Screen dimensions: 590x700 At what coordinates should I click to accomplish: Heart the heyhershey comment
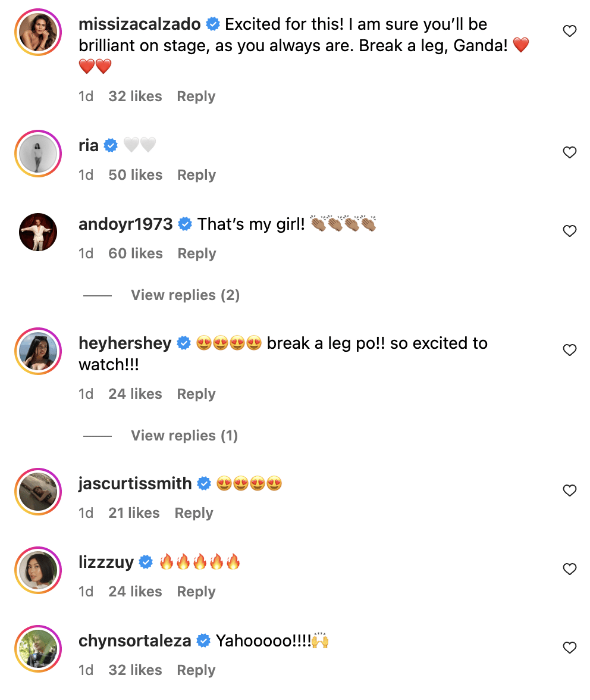[x=569, y=351]
